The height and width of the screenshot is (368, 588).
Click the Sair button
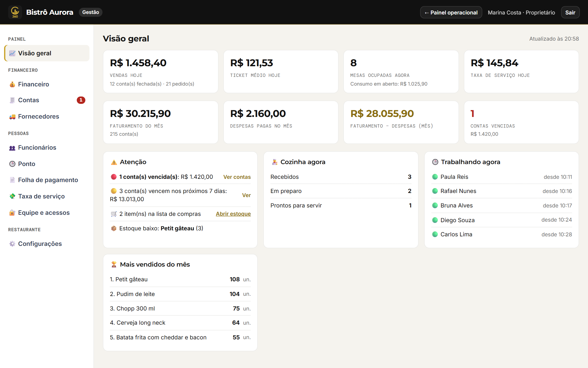(x=570, y=13)
